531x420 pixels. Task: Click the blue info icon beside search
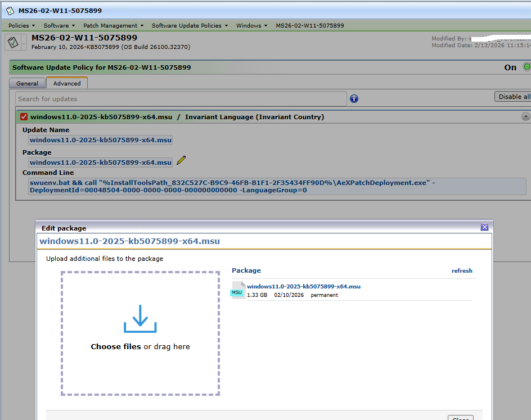click(x=354, y=99)
